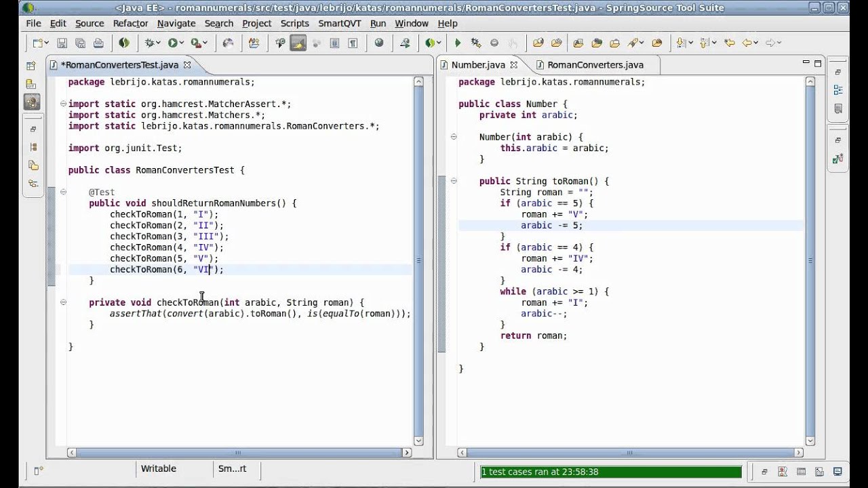Toggle Mark Occurrences highlighter button
Image resolution: width=868 pixels, height=488 pixels.
(297, 43)
